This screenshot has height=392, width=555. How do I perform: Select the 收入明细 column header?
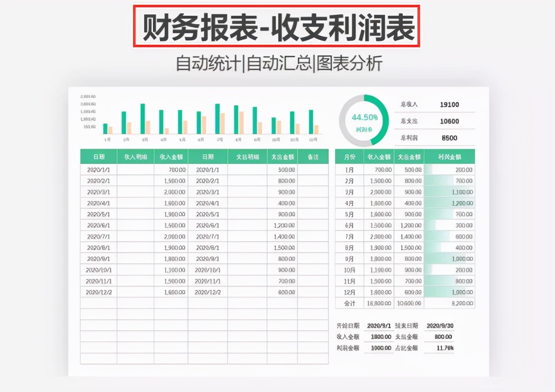pos(135,156)
